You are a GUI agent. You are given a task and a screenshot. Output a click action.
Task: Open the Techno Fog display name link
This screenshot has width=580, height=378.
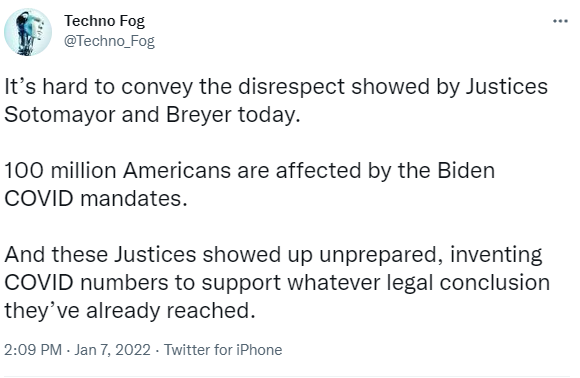click(x=104, y=21)
